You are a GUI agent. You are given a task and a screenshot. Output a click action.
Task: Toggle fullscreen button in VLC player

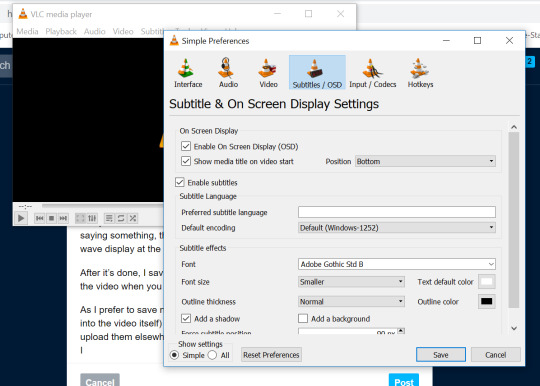80,218
